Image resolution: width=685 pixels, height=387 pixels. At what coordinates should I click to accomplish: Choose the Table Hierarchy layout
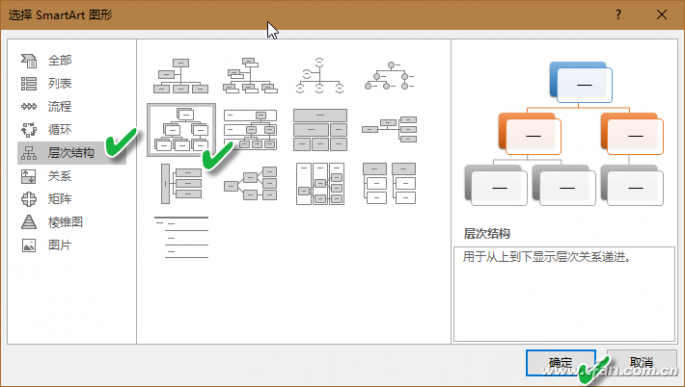click(x=320, y=130)
